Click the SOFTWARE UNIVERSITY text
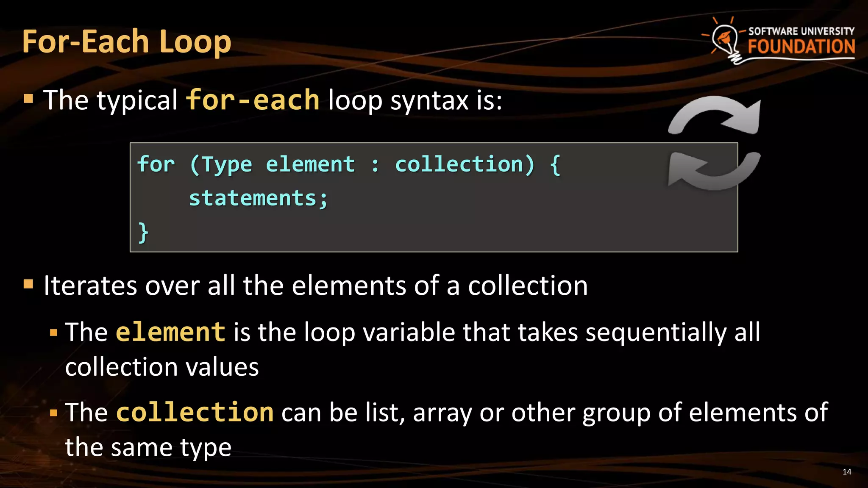 point(801,31)
